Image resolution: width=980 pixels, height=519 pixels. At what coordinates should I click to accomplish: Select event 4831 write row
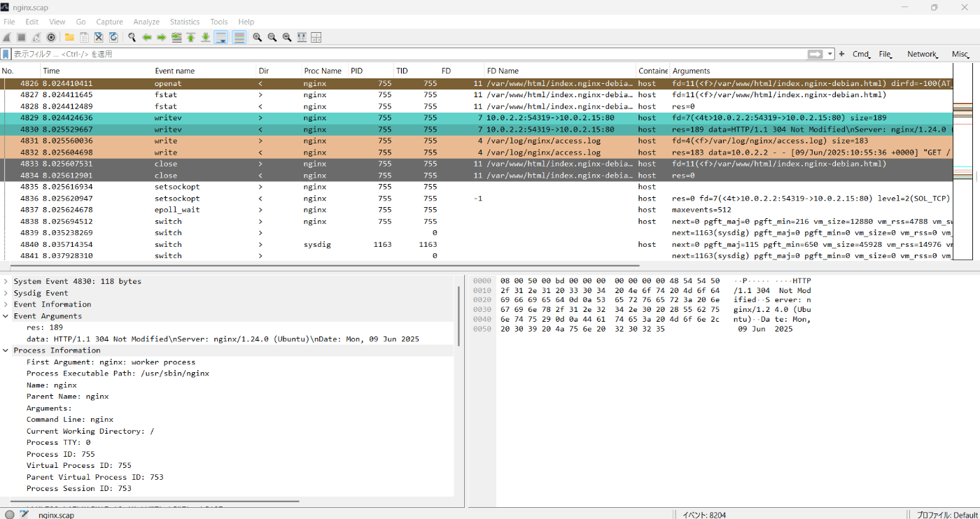coord(476,141)
